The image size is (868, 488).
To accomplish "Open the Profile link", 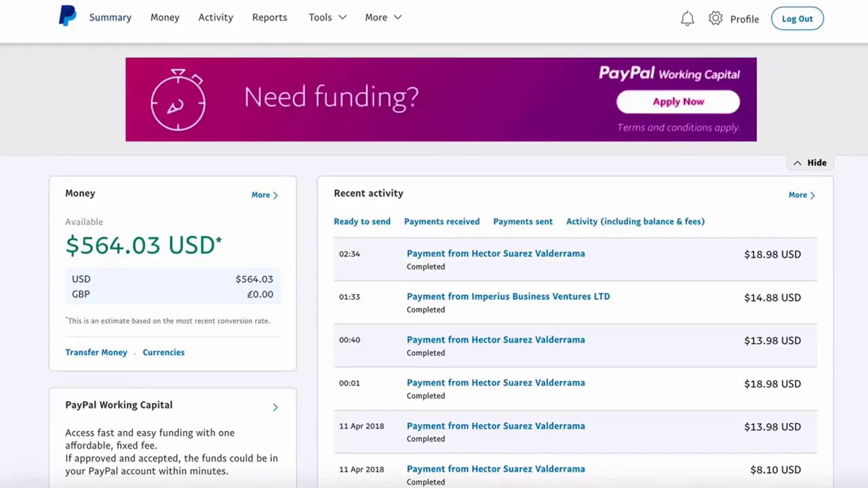I will click(x=745, y=19).
